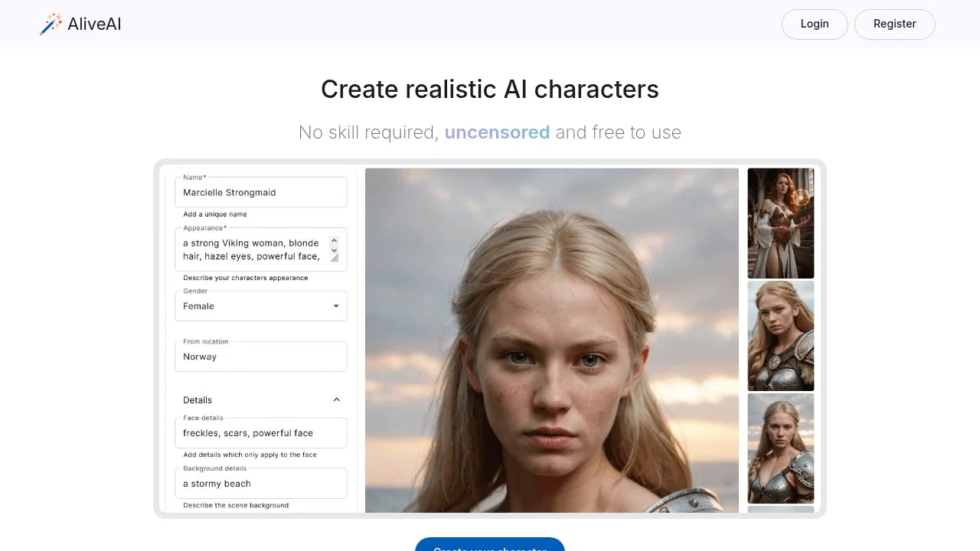Click the AliveAI magic wand logo

coord(51,24)
